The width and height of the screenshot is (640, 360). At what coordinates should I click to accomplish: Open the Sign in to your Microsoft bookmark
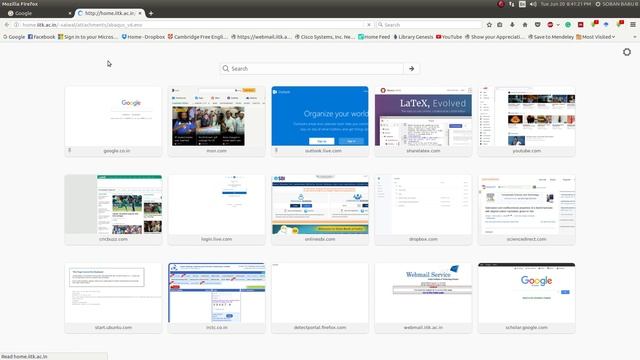pos(88,37)
